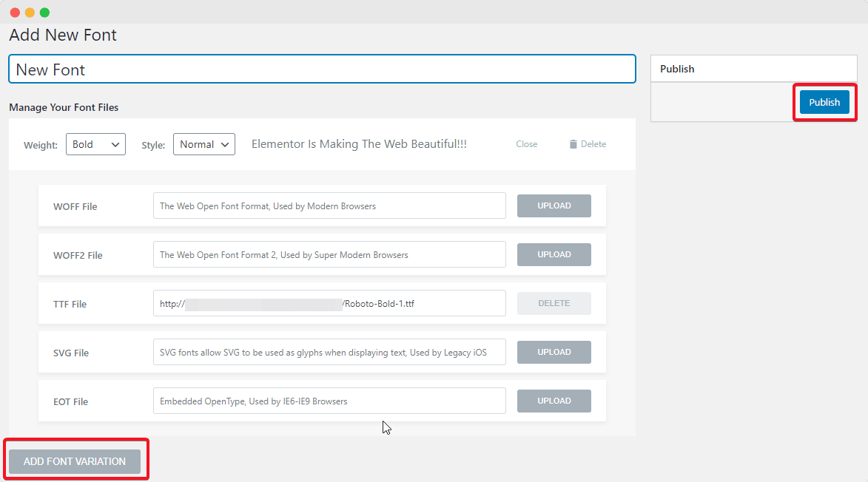Click the UPLOAD button for the EOT file

tap(554, 401)
